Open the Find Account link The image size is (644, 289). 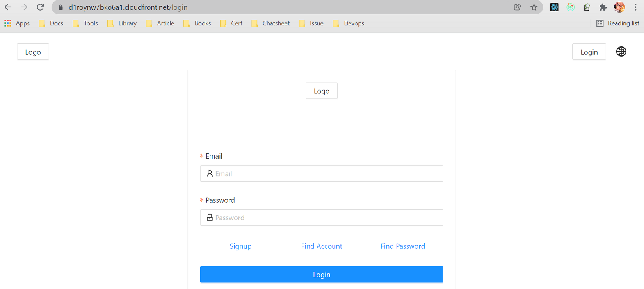322,246
